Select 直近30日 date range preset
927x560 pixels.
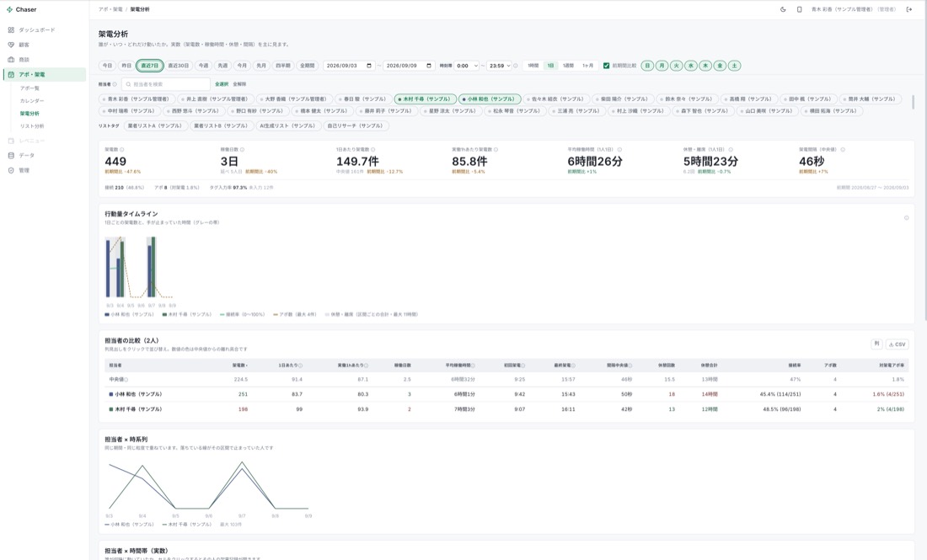[x=178, y=66]
